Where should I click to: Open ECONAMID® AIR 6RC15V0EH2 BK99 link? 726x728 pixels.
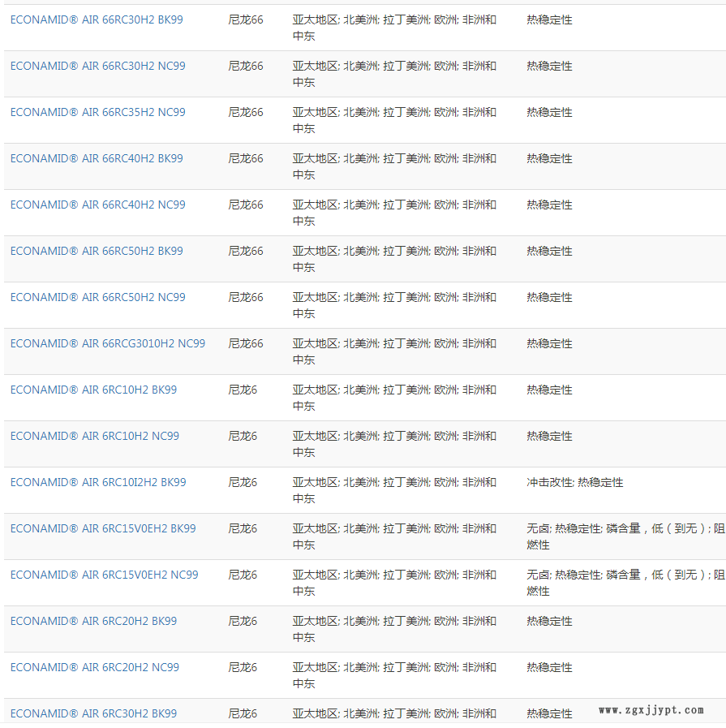[103, 529]
